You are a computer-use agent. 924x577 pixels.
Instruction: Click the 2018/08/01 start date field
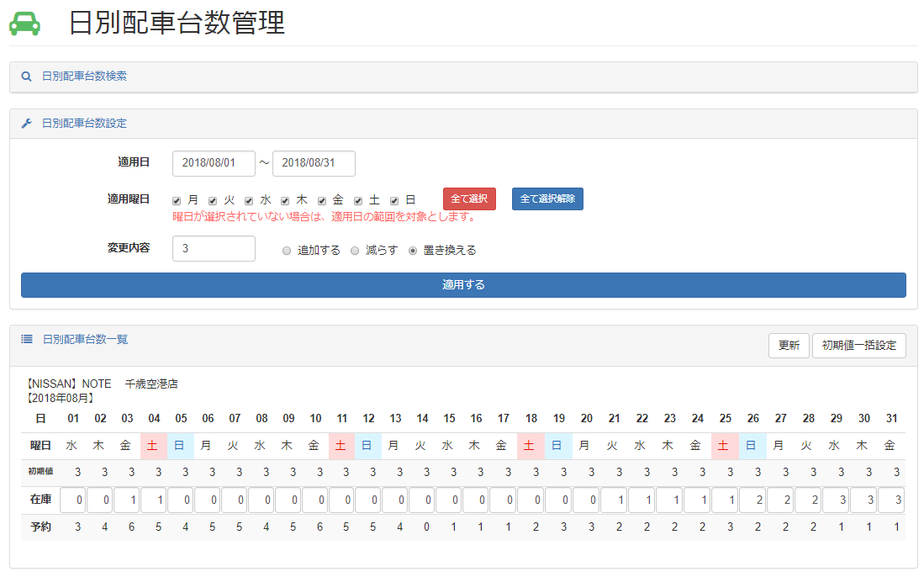point(214,163)
